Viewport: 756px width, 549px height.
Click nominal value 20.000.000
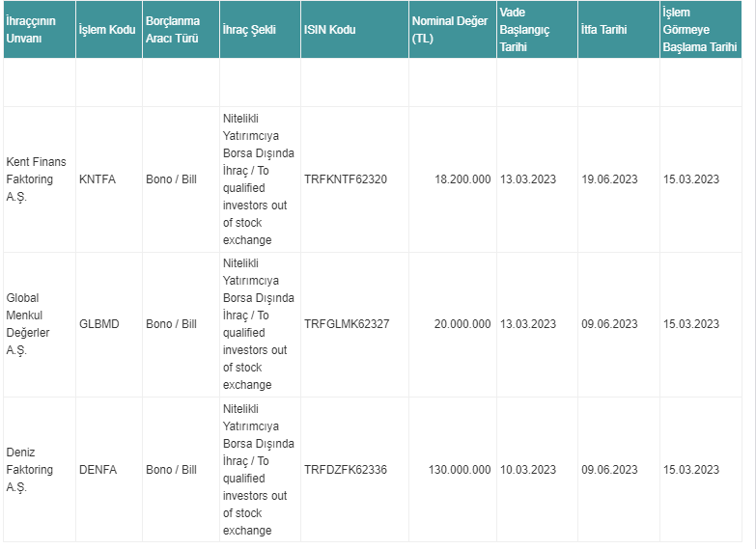462,324
